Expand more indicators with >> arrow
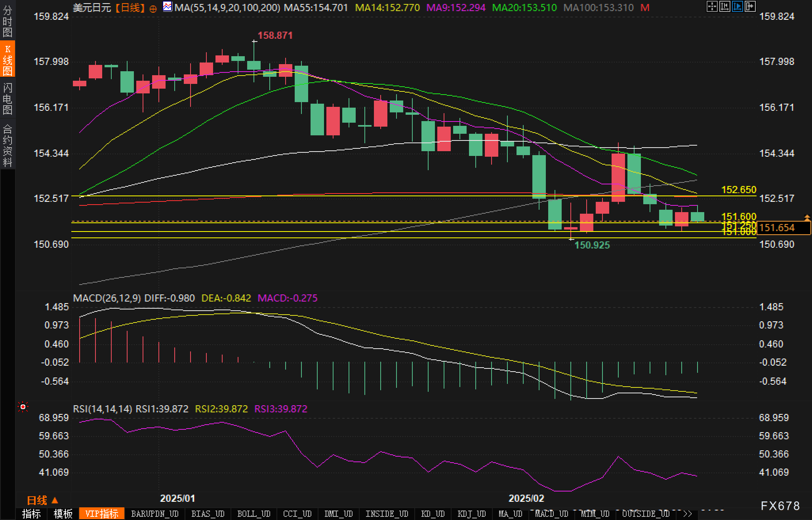 [688, 514]
